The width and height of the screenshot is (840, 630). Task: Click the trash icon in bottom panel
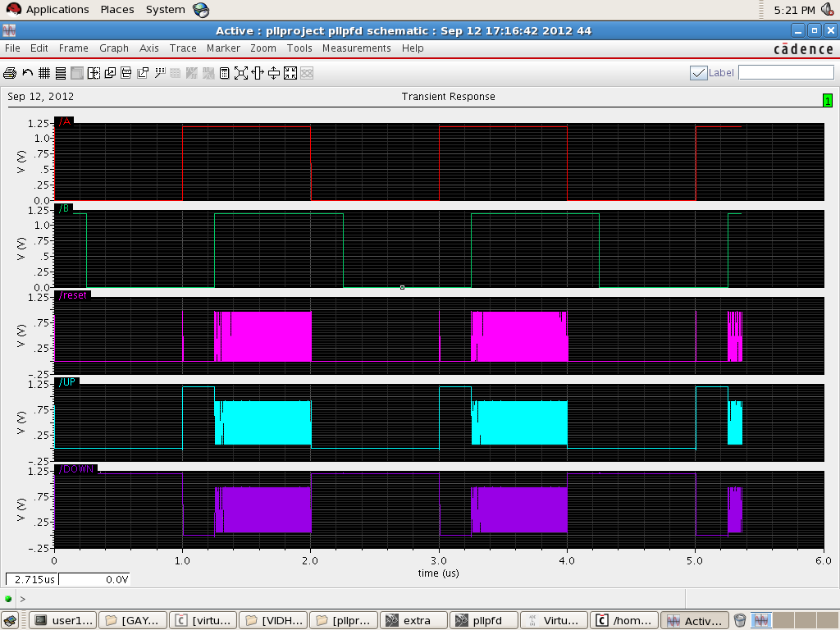[740, 620]
